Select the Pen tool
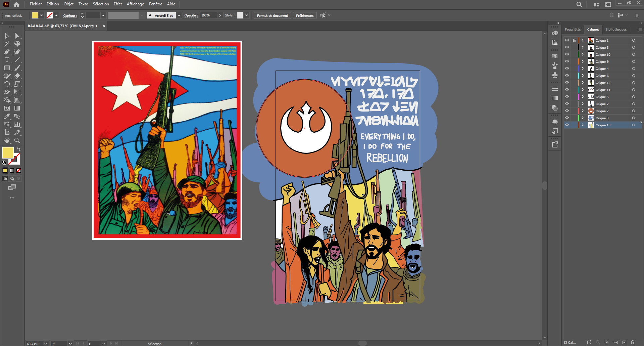The height and width of the screenshot is (346, 644). tap(7, 52)
